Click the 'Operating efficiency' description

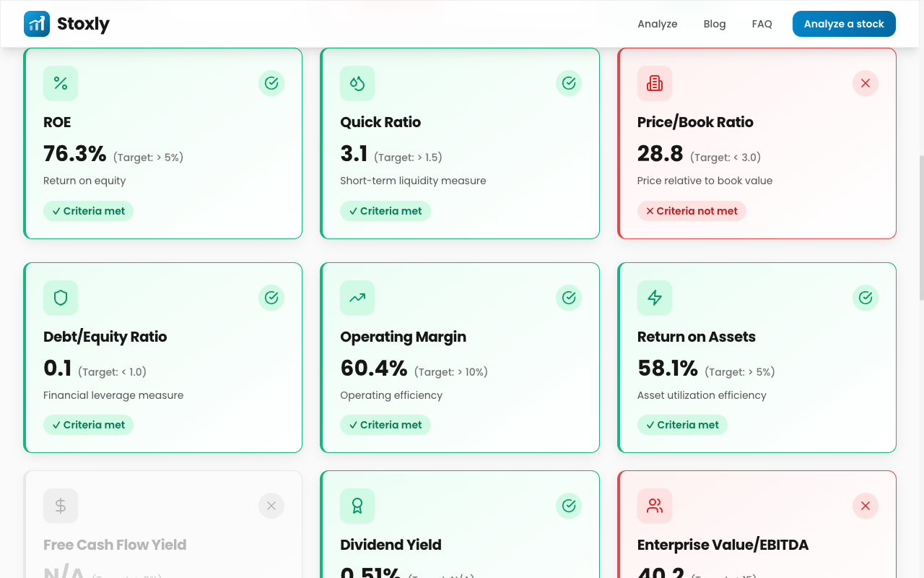click(x=391, y=395)
